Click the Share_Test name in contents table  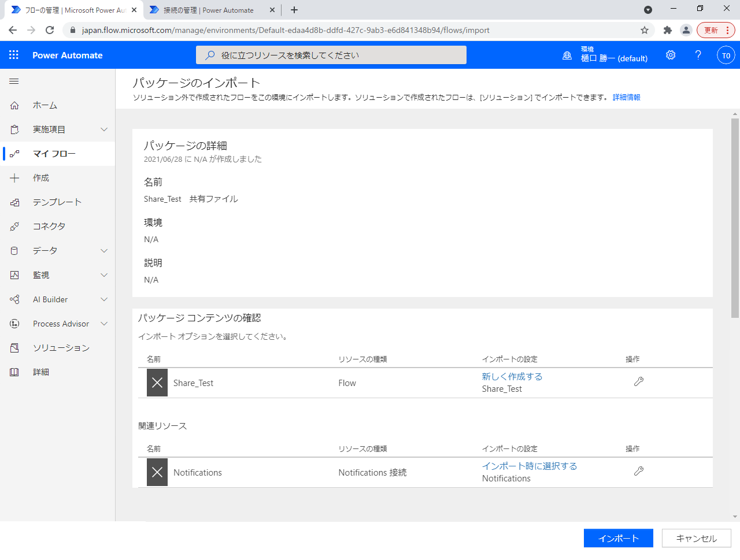click(x=193, y=383)
